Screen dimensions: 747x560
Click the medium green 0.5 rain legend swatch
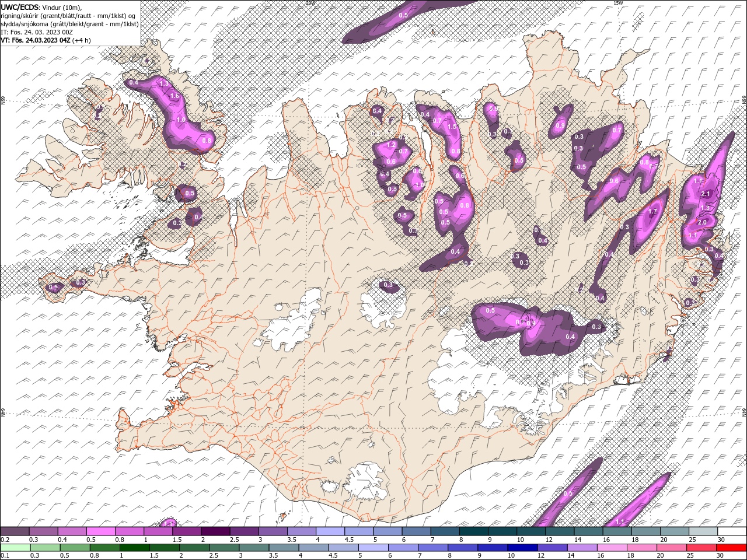(75, 548)
